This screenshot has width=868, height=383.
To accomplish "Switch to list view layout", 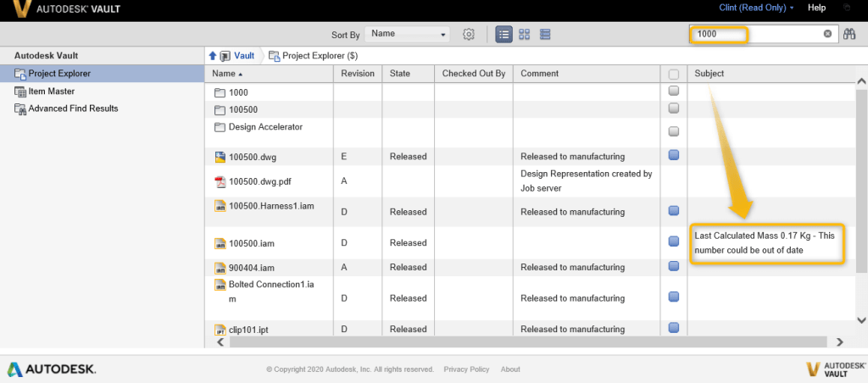I will pos(504,35).
